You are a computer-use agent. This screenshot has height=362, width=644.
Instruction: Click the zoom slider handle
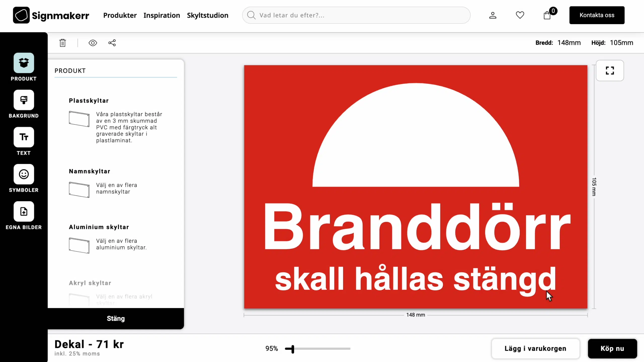[293, 349]
